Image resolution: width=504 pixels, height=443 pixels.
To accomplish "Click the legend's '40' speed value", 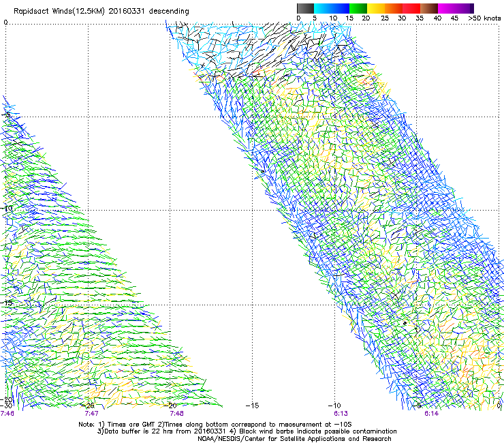I will pyautogui.click(x=437, y=18).
